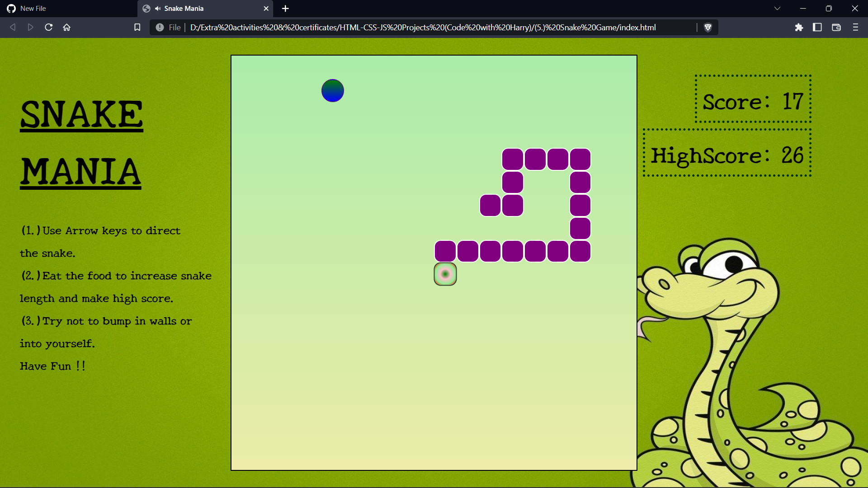Click the Back navigation arrow
This screenshot has height=488, width=868.
point(12,27)
